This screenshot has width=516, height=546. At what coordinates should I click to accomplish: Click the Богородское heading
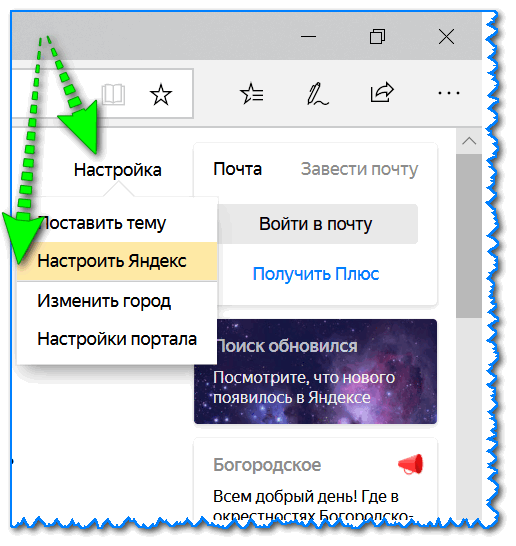point(267,465)
